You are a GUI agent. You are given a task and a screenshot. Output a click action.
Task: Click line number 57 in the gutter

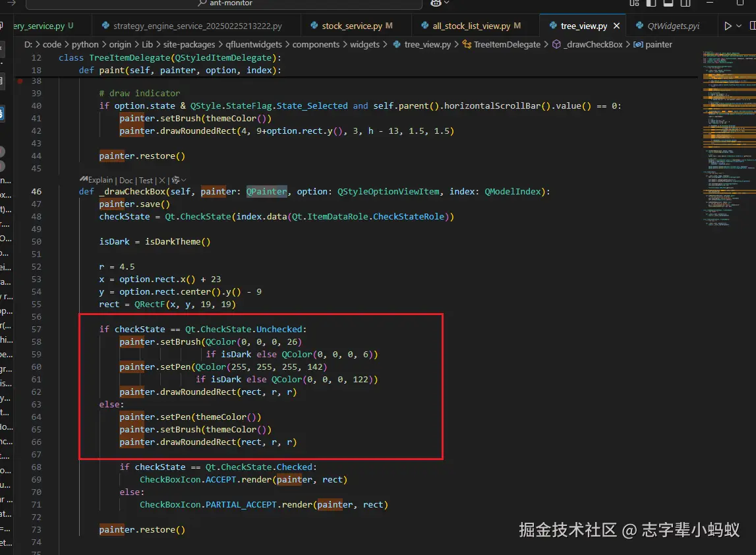pos(36,330)
